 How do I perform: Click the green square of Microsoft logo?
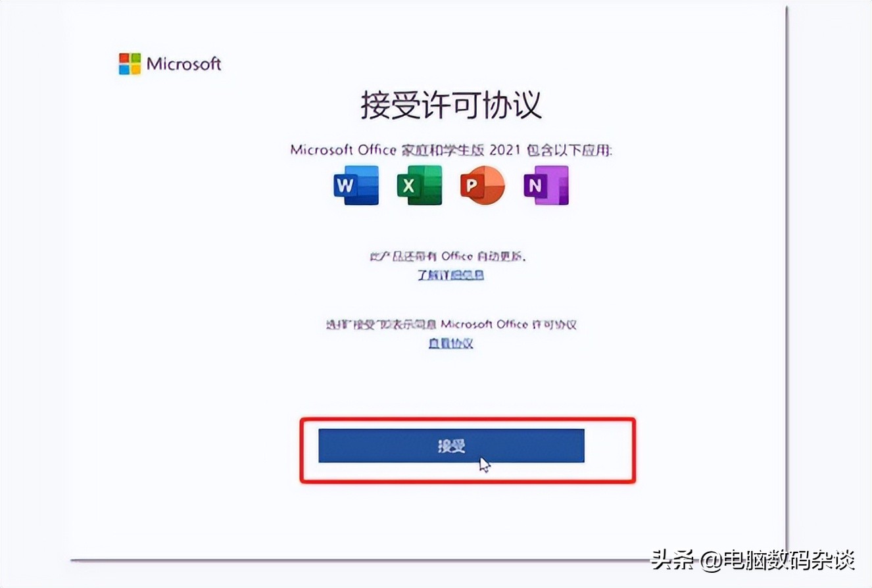135,59
